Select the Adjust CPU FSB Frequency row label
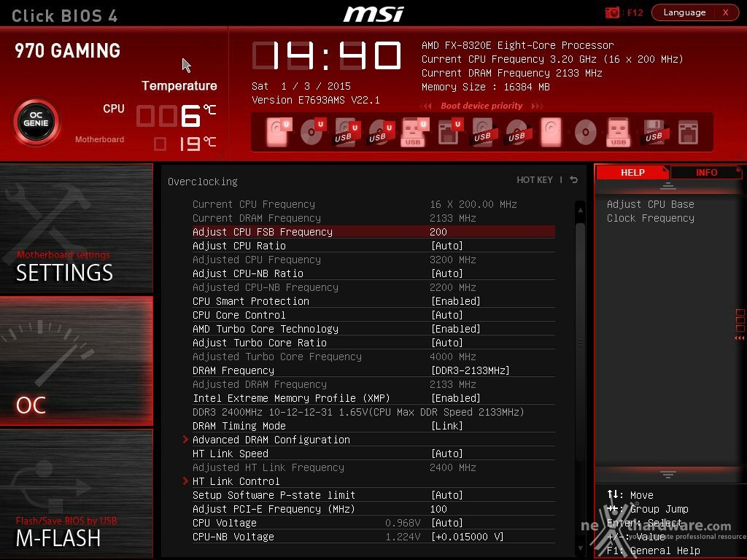The width and height of the screenshot is (747, 560). click(263, 232)
